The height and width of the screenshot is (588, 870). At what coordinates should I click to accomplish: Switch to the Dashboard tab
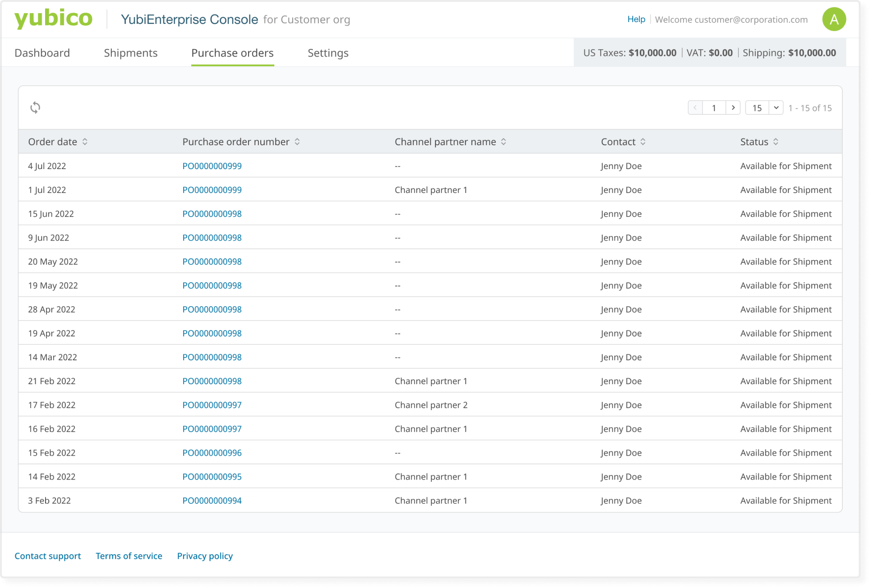coord(42,53)
